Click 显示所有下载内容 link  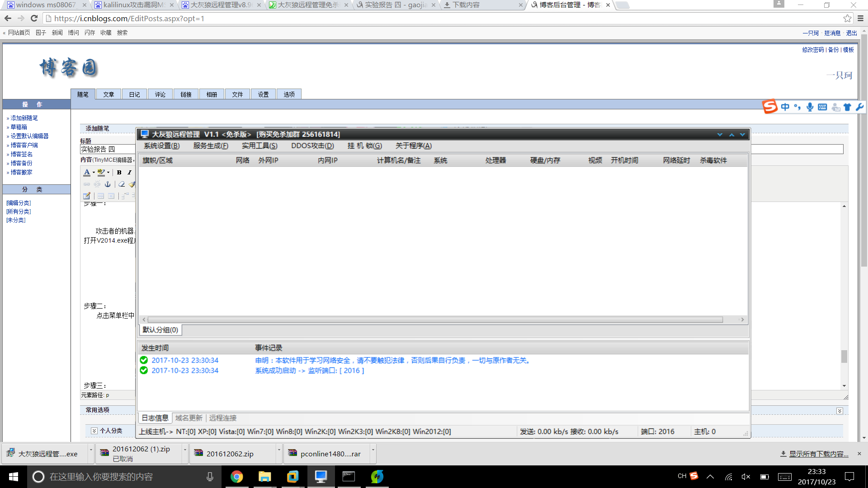pos(819,454)
